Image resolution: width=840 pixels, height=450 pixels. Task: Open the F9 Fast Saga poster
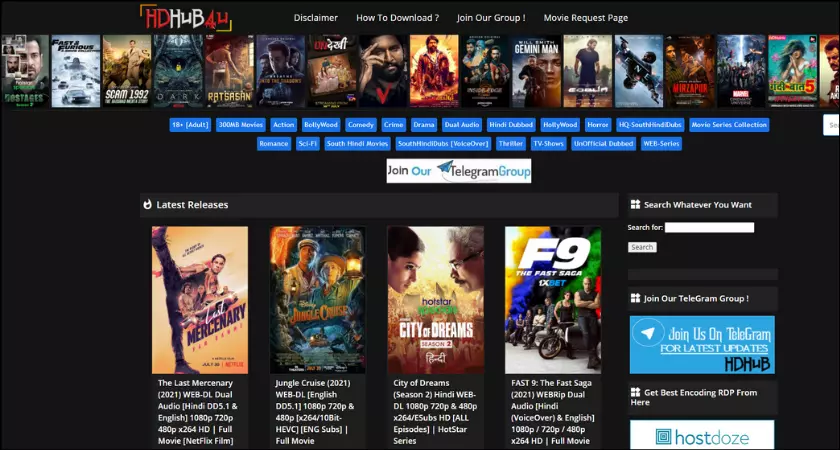pyautogui.click(x=553, y=300)
